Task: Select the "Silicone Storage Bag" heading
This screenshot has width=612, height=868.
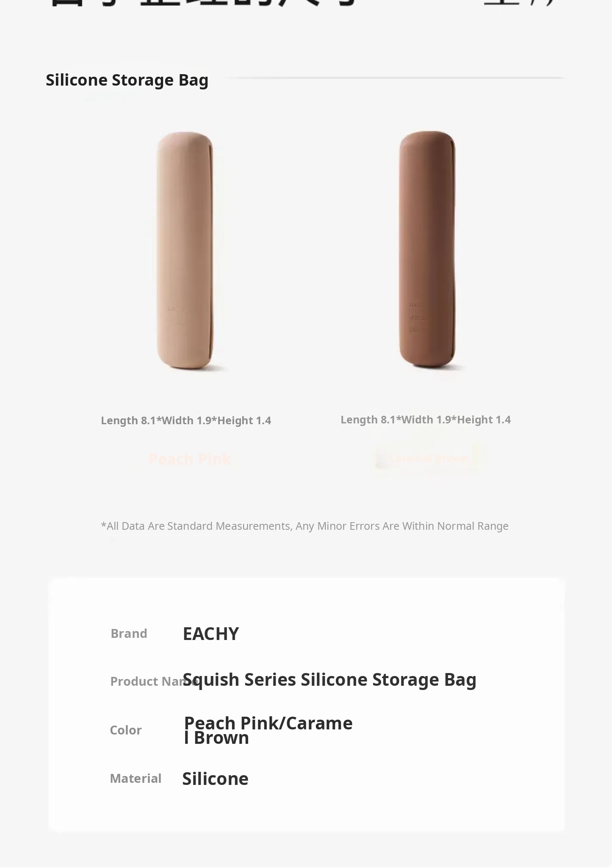Action: (127, 80)
